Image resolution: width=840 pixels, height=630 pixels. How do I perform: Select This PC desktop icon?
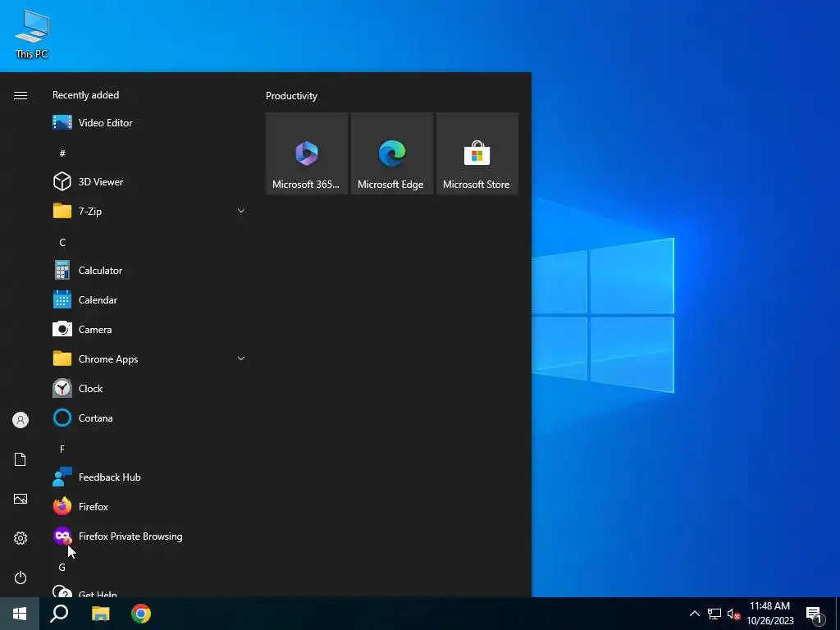[x=32, y=34]
